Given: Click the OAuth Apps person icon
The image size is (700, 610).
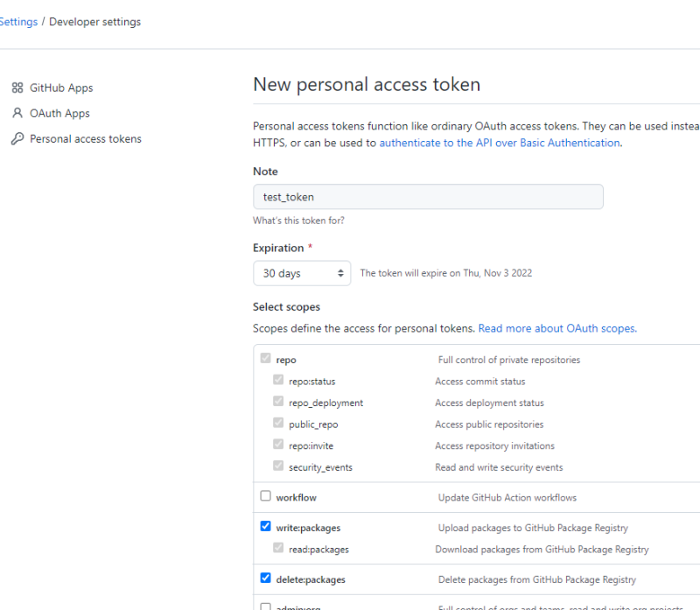Looking at the screenshot, I should [17, 113].
